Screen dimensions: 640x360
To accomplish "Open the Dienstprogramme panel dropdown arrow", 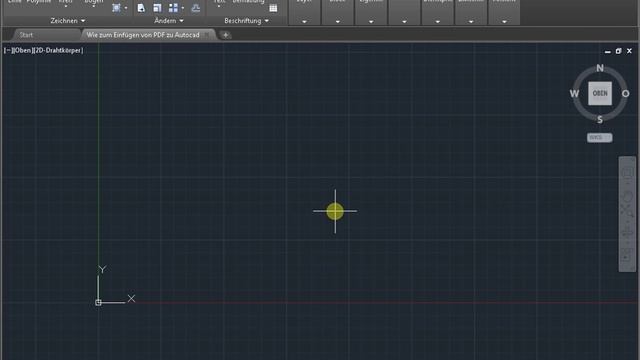I will pos(438,22).
